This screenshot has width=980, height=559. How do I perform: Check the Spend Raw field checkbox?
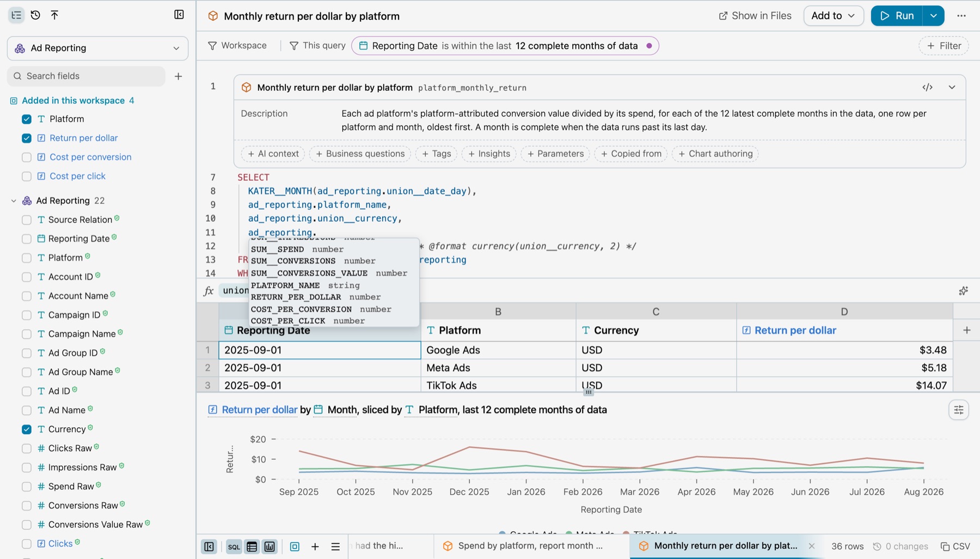[x=27, y=487]
